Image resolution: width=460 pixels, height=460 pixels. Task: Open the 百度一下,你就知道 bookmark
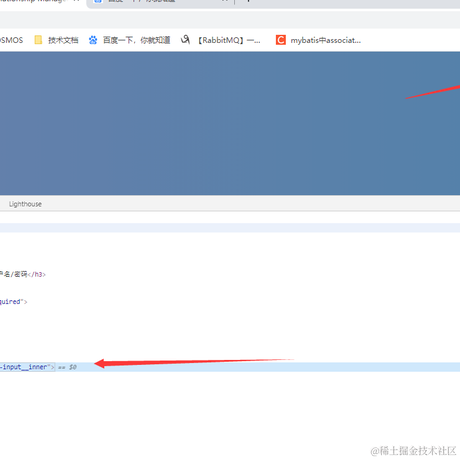(137, 40)
